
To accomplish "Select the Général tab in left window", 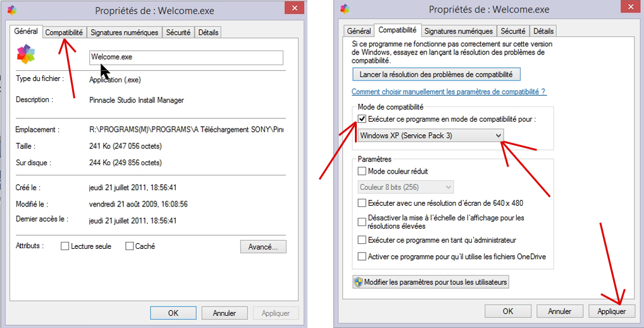I will click(x=26, y=31).
